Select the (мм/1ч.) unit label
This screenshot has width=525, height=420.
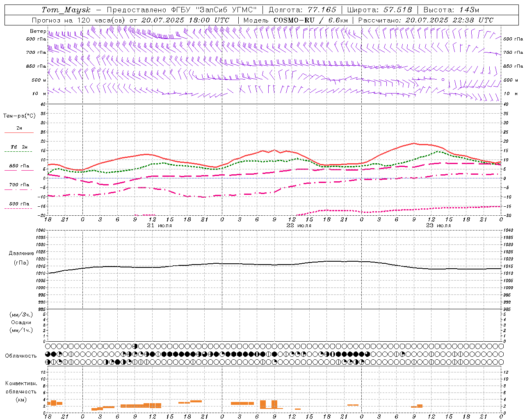(21, 330)
